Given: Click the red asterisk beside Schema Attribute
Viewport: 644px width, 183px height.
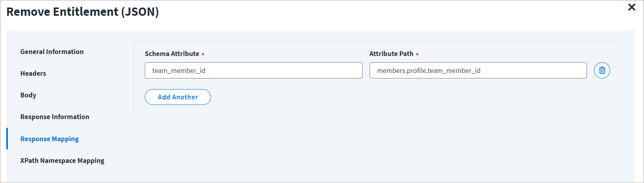Looking at the screenshot, I should (203, 54).
